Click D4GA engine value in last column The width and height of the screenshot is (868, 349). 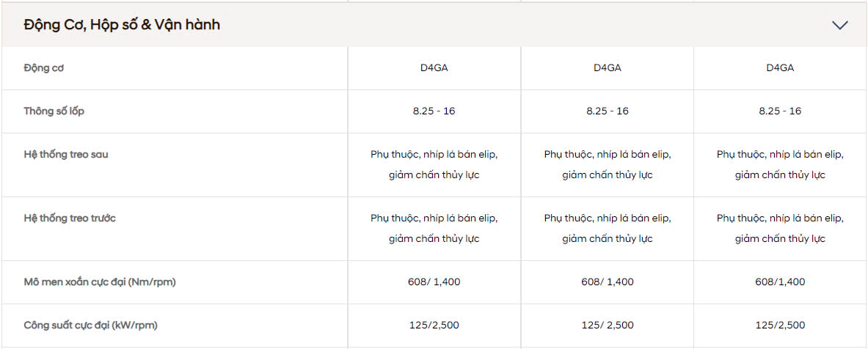[780, 68]
